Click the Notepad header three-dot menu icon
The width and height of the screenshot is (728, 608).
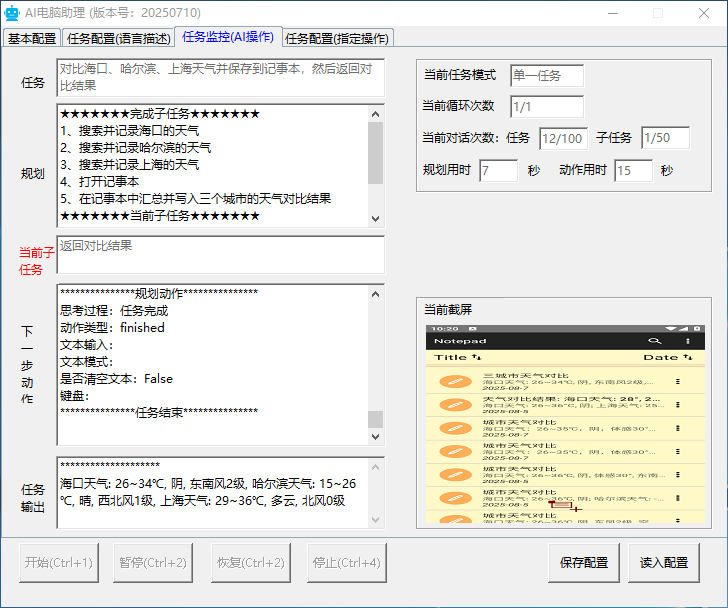click(687, 341)
